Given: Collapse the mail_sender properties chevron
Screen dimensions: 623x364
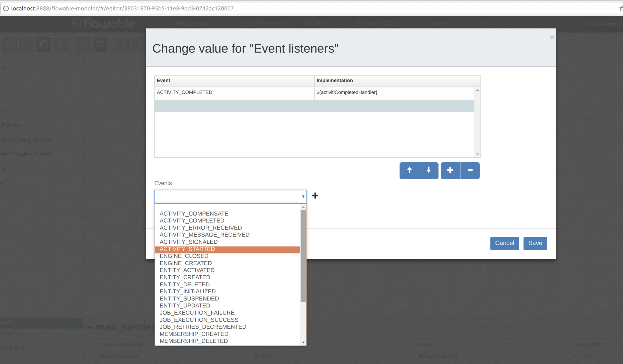Looking at the screenshot, I should pyautogui.click(x=90, y=327).
